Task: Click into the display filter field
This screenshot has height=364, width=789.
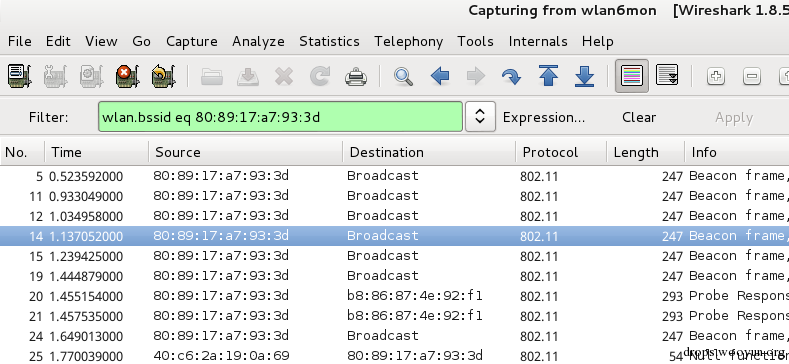Action: [x=280, y=117]
